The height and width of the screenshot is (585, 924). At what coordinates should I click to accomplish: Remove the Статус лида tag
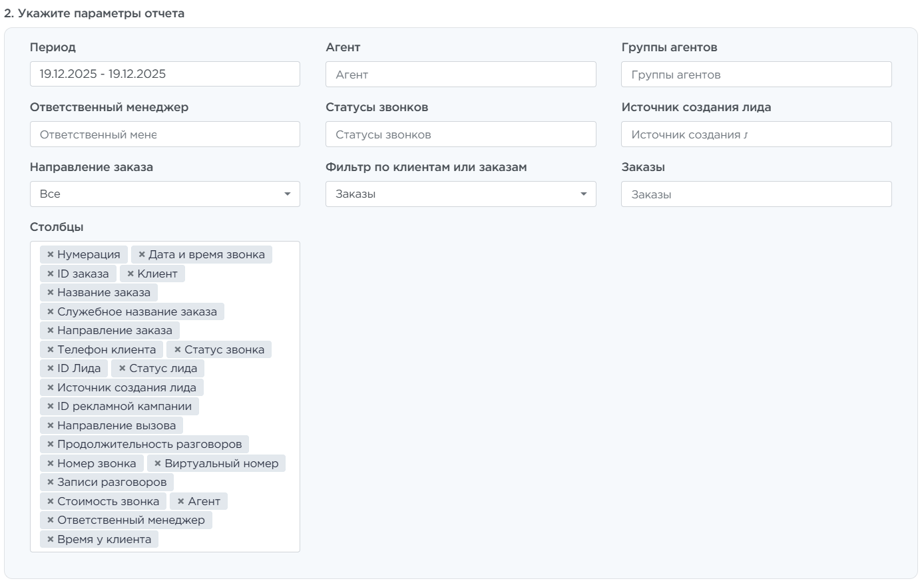click(122, 369)
